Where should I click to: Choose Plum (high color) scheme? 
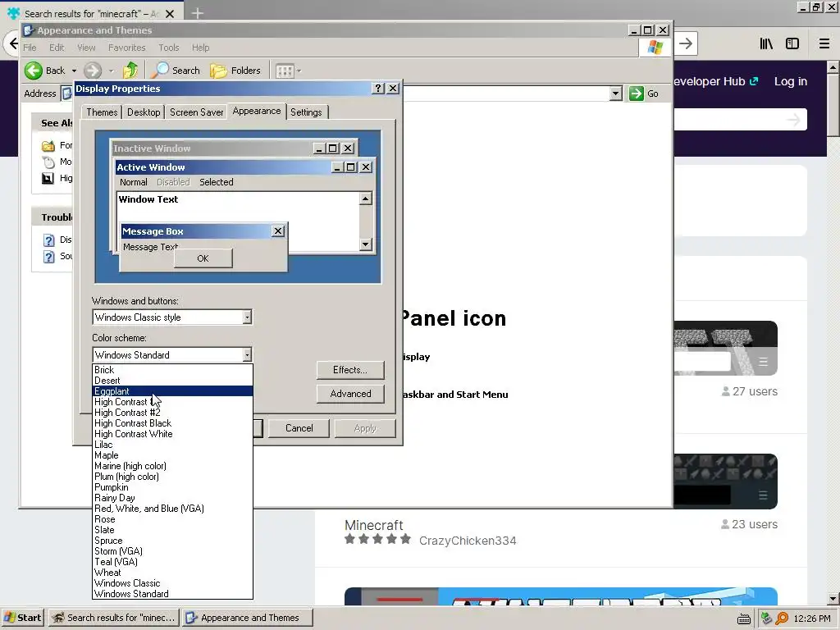(172, 477)
